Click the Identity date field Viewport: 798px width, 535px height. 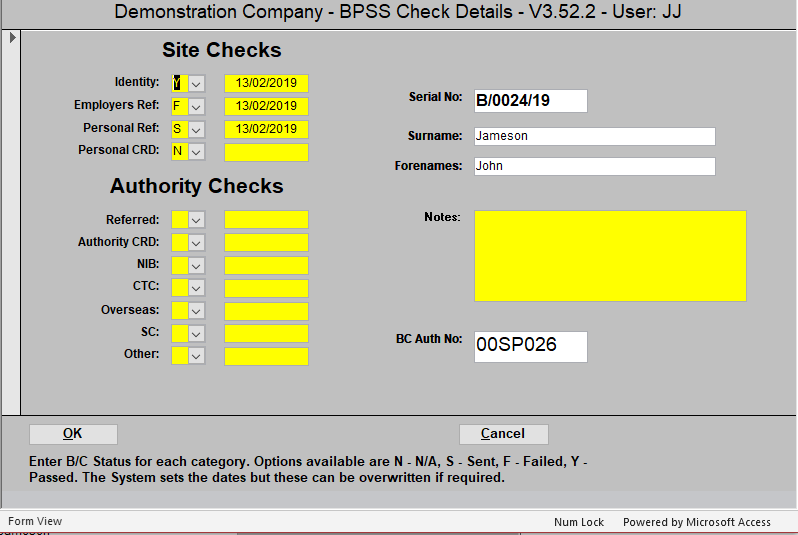266,83
